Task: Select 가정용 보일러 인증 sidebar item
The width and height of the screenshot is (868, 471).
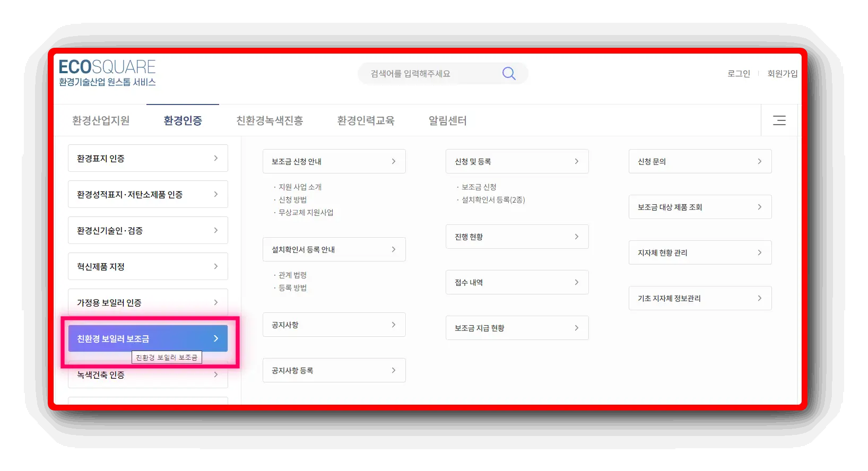Action: [148, 302]
